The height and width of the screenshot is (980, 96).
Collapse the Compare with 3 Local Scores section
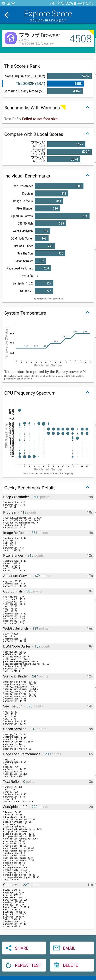pos(87,134)
